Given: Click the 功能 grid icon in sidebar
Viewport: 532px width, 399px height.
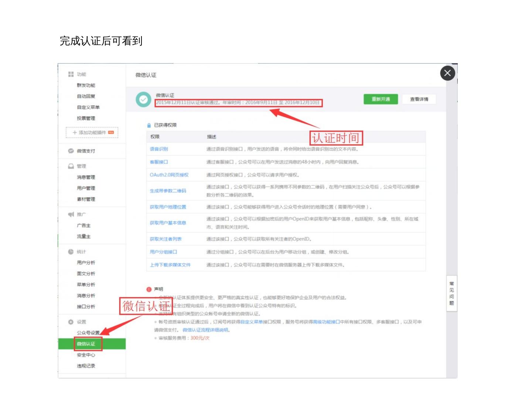Looking at the screenshot, I should [71, 74].
